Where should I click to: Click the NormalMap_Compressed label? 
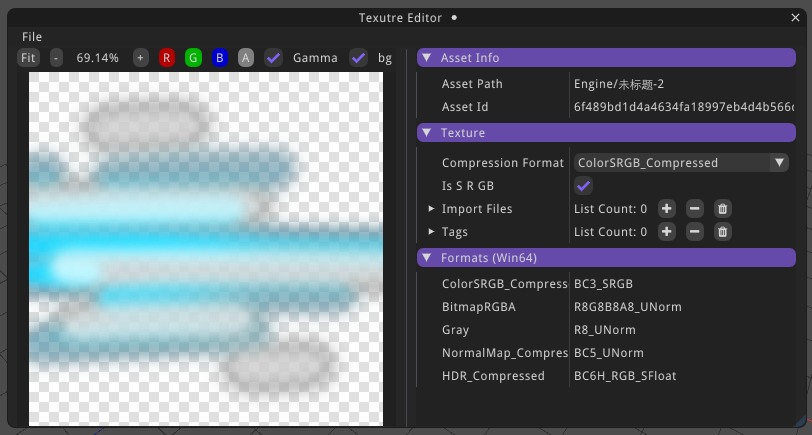pyautogui.click(x=504, y=353)
